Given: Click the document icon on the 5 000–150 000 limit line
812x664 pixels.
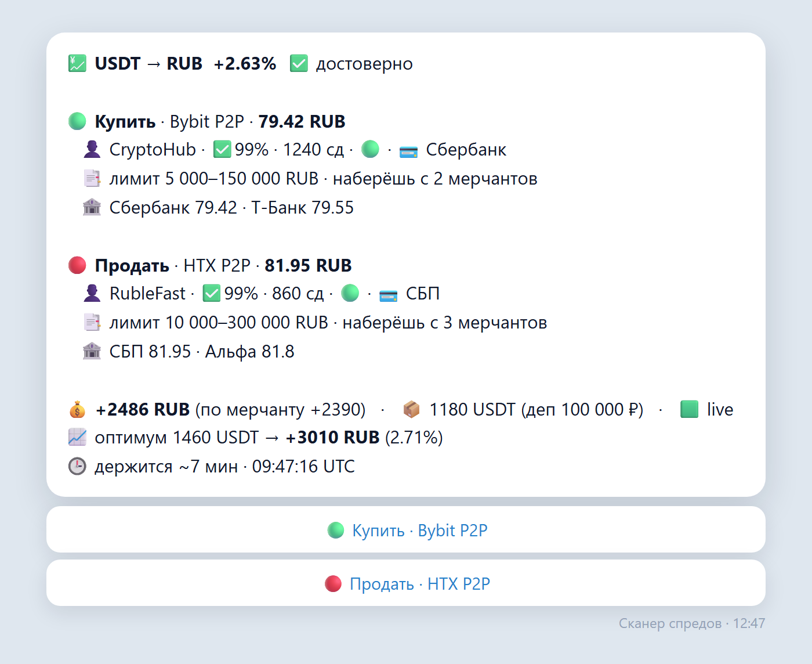Looking at the screenshot, I should point(92,178).
